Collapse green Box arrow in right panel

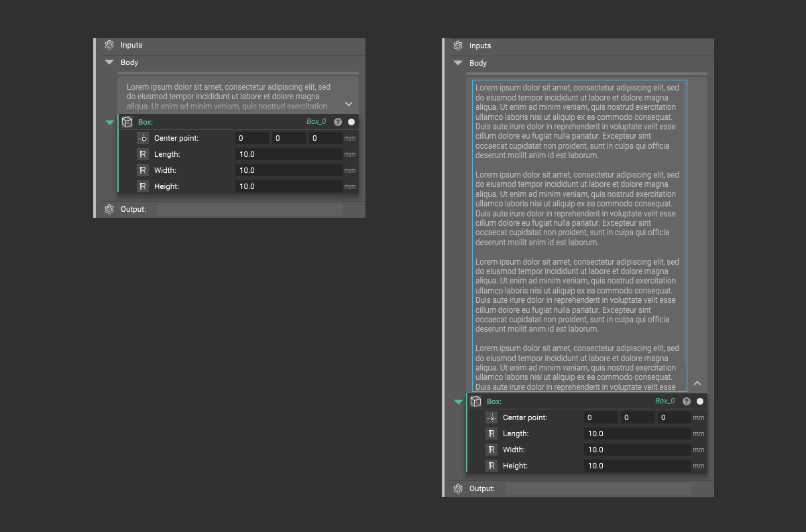coord(459,402)
